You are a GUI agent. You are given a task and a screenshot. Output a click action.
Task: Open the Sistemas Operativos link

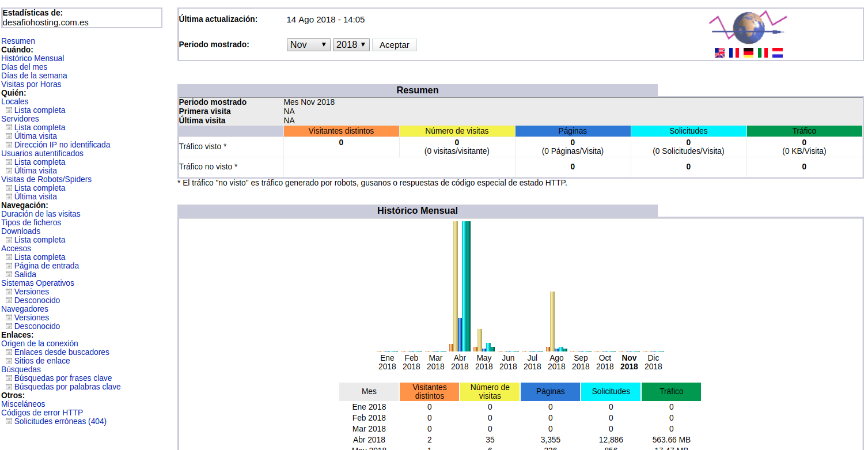(37, 283)
